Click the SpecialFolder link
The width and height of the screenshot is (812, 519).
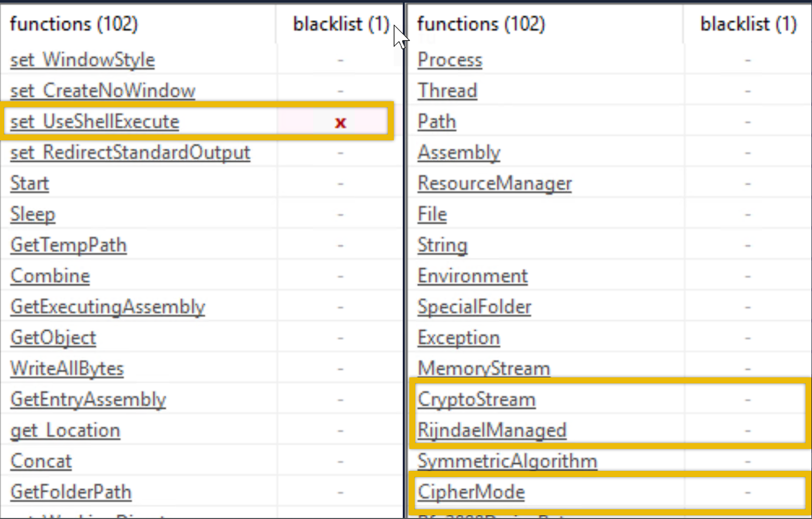coord(474,307)
